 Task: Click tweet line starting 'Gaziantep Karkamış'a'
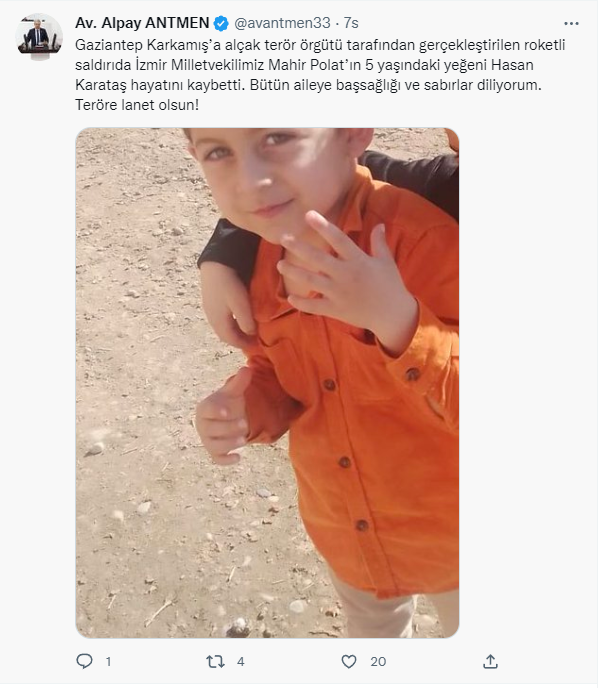tap(320, 45)
